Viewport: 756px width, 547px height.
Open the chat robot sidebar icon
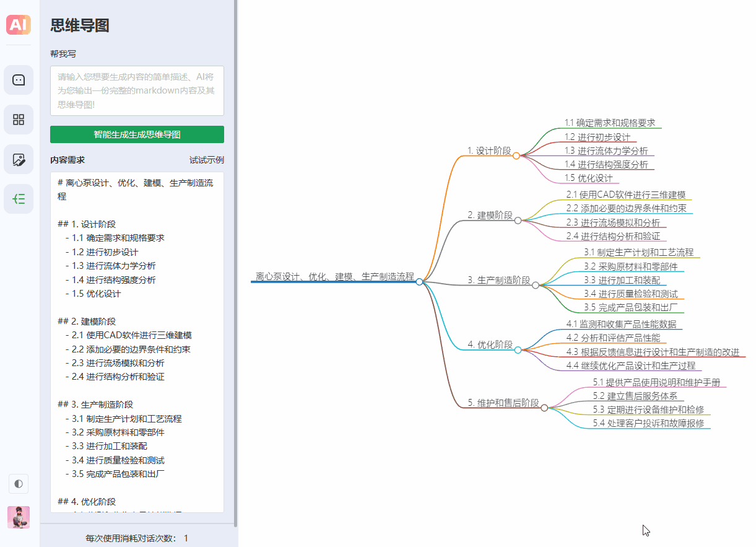coord(19,80)
